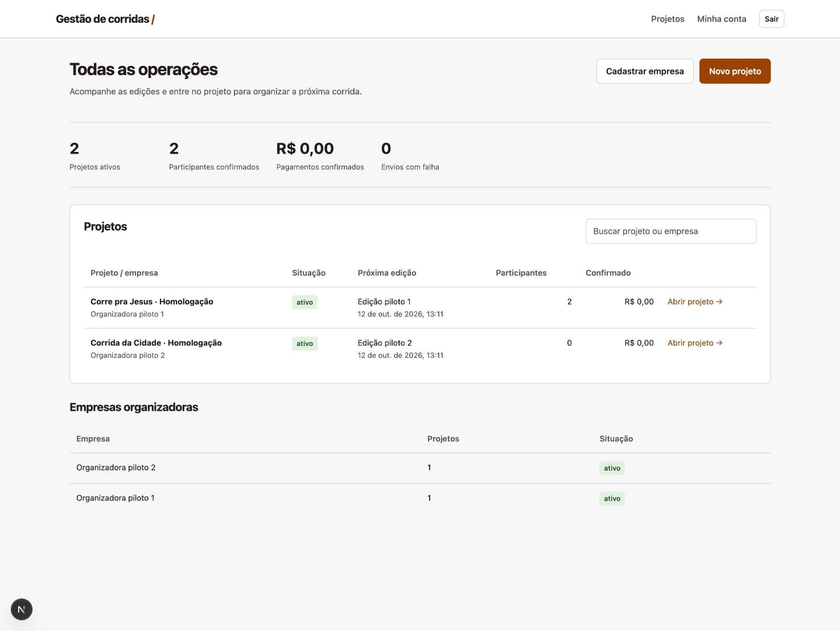The image size is (840, 631).
Task: Click Edição piloto 2 cell
Action: [385, 343]
